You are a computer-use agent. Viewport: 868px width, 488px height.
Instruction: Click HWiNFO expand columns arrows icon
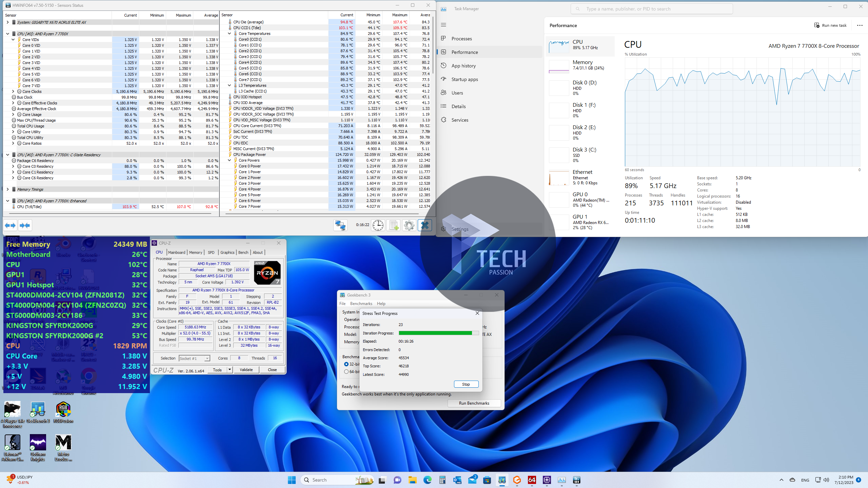[10, 225]
